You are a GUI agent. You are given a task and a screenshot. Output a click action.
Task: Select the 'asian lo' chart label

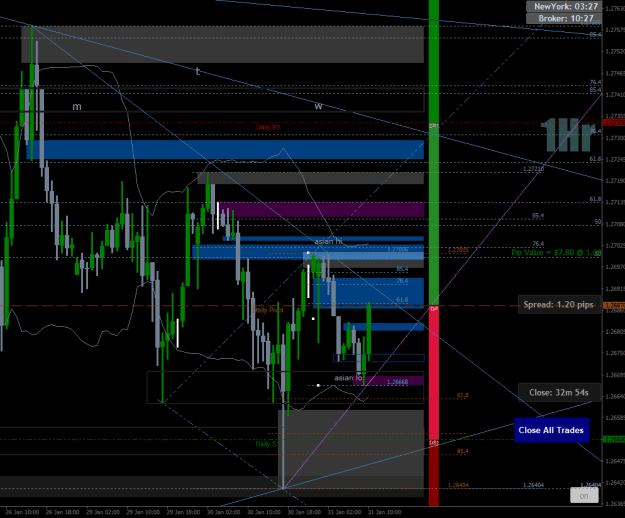pos(348,378)
